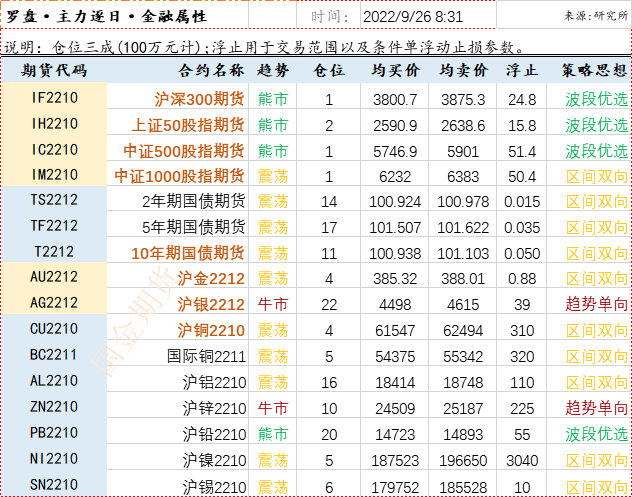Select the PB2210 futures code cell
Screen dimensions: 632x497
point(54,433)
